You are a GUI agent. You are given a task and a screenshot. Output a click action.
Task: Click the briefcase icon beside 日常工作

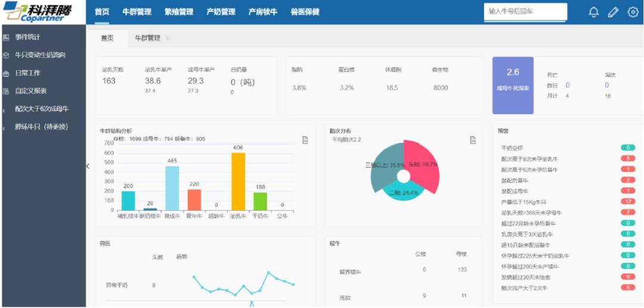(x=5, y=73)
